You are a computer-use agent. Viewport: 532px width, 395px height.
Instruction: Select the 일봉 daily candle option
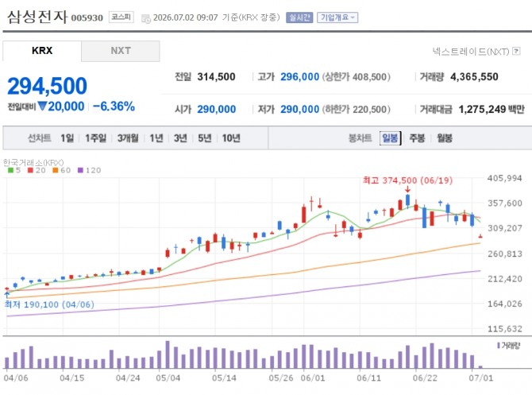[x=390, y=138]
